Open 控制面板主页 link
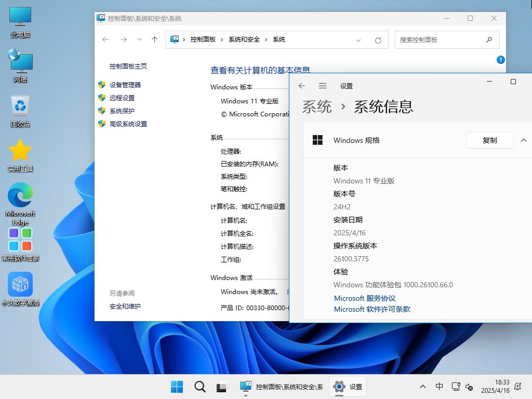532x399 pixels. pos(128,66)
